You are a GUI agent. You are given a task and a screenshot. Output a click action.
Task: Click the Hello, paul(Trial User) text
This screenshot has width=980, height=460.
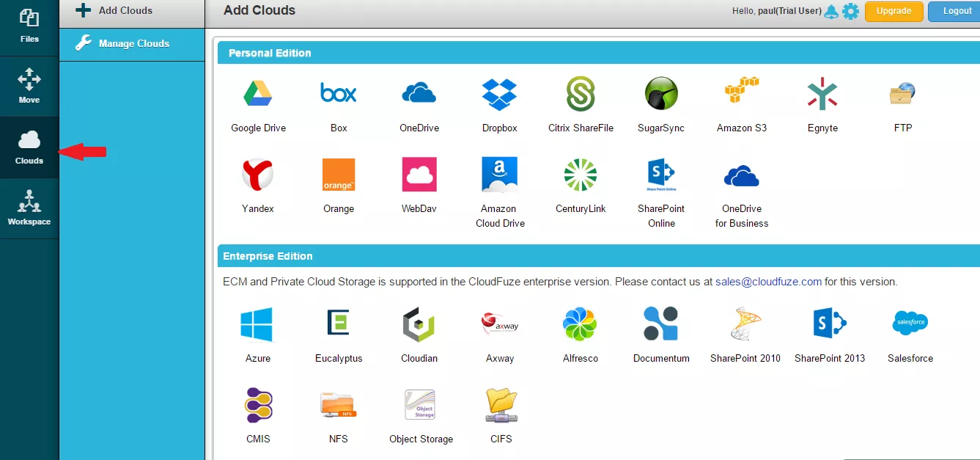pyautogui.click(x=777, y=11)
